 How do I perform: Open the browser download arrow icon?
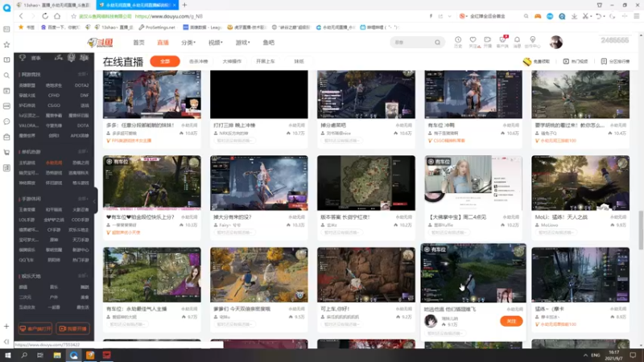[574, 16]
